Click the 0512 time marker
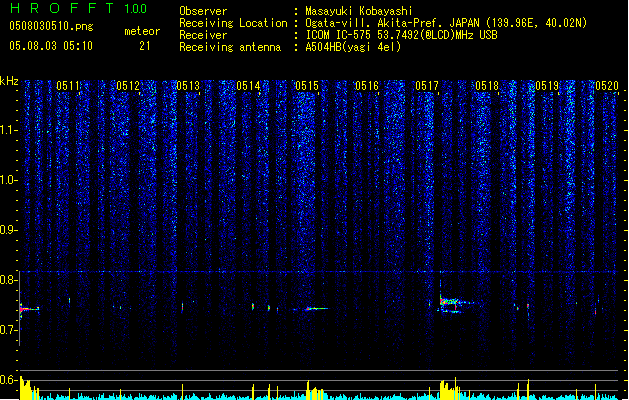Screen dimensions: 629x400 point(128,86)
